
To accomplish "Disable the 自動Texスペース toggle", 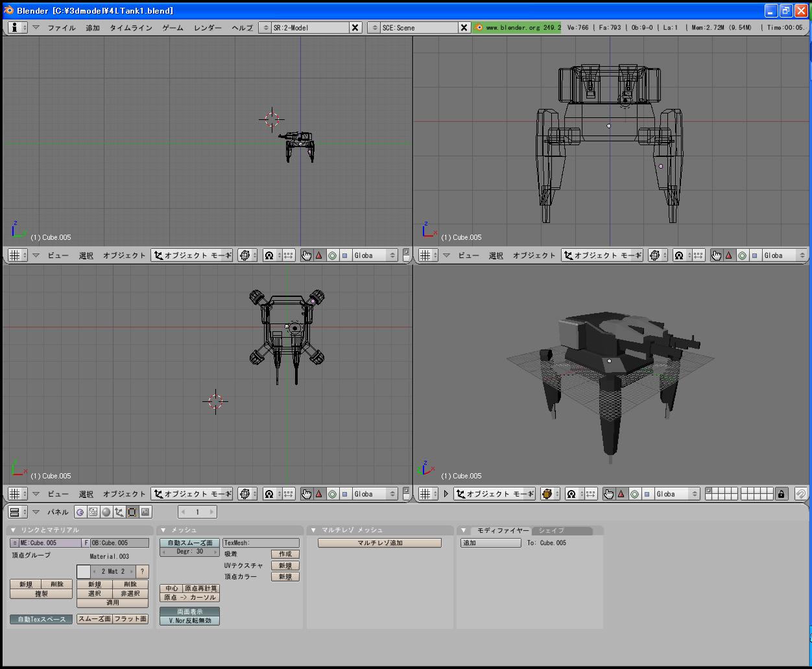I will 42,619.
